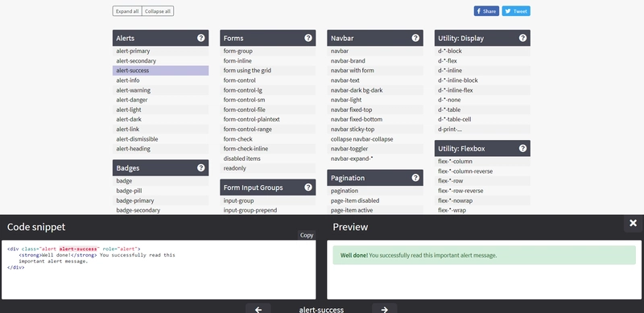Image resolution: width=644 pixels, height=313 pixels.
Task: Open help for the Alerts section
Action: [200, 38]
